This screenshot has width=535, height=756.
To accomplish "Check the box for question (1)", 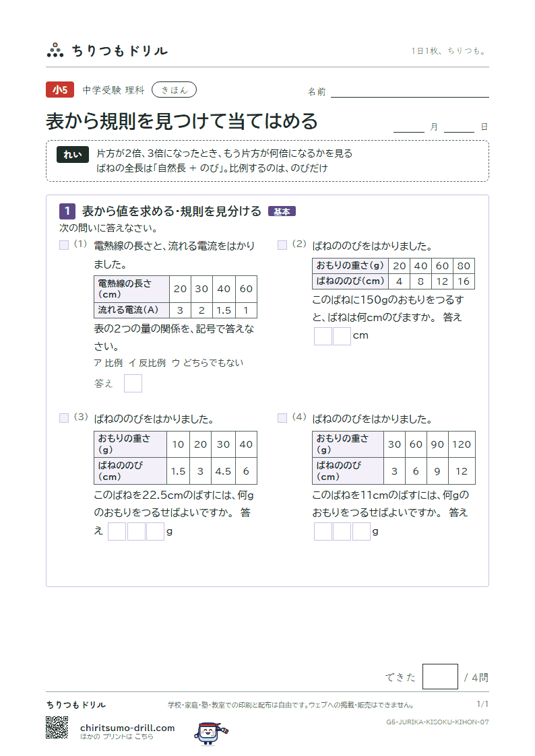I will pyautogui.click(x=64, y=245).
